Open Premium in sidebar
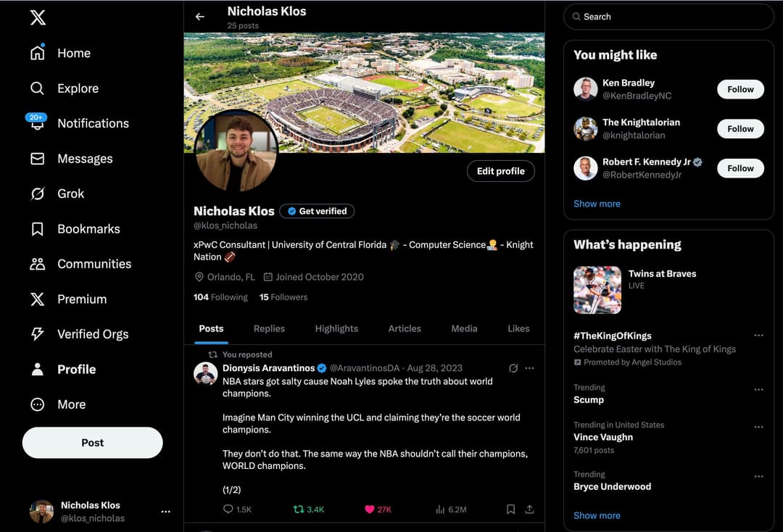 tap(68, 299)
